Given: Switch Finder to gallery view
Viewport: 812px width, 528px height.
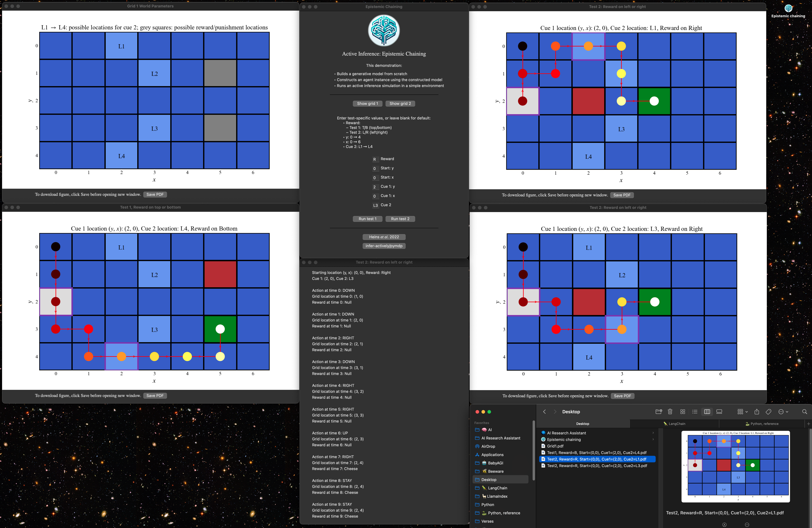Looking at the screenshot, I should click(x=719, y=412).
